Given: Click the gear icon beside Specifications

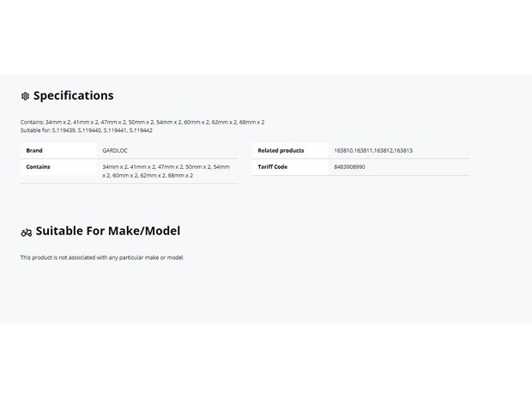Looking at the screenshot, I should pyautogui.click(x=25, y=96).
